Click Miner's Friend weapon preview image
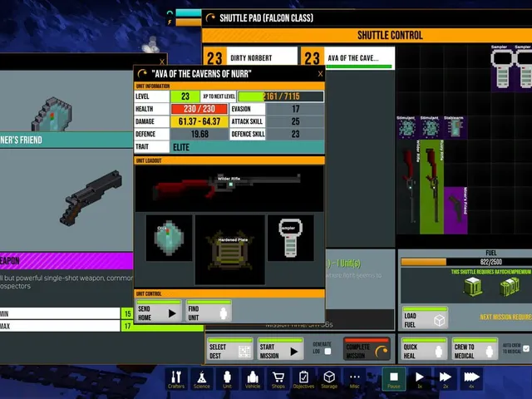This screenshot has width=532, height=399. pyautogui.click(x=91, y=198)
